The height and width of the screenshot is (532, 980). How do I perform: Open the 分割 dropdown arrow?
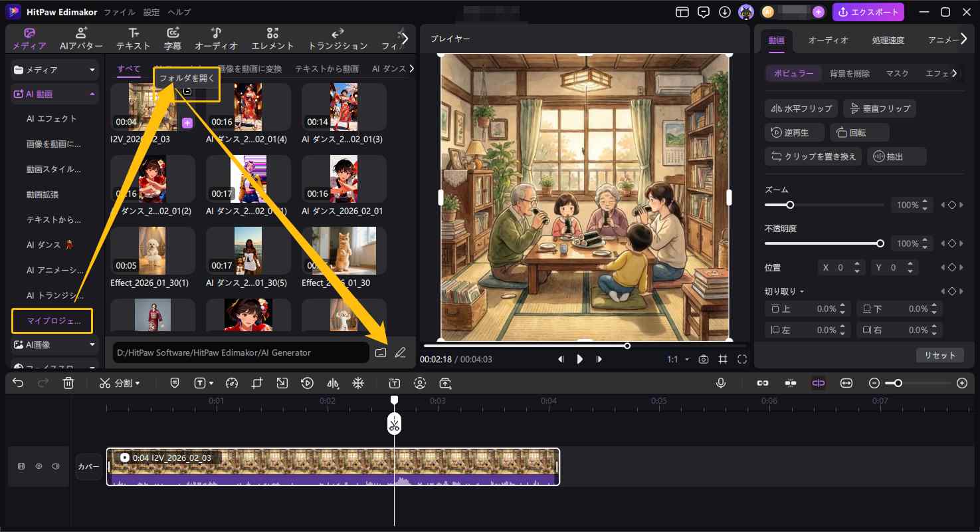pos(139,383)
